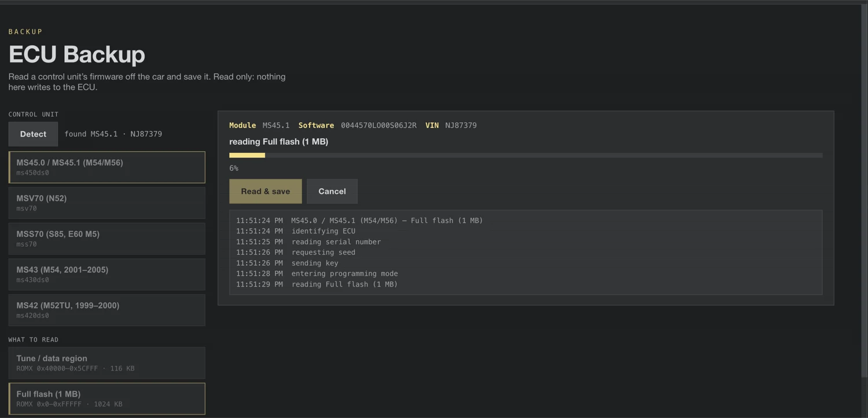868x418 pixels.
Task: Select Full flash (1 MB) read option
Action: pyautogui.click(x=107, y=398)
